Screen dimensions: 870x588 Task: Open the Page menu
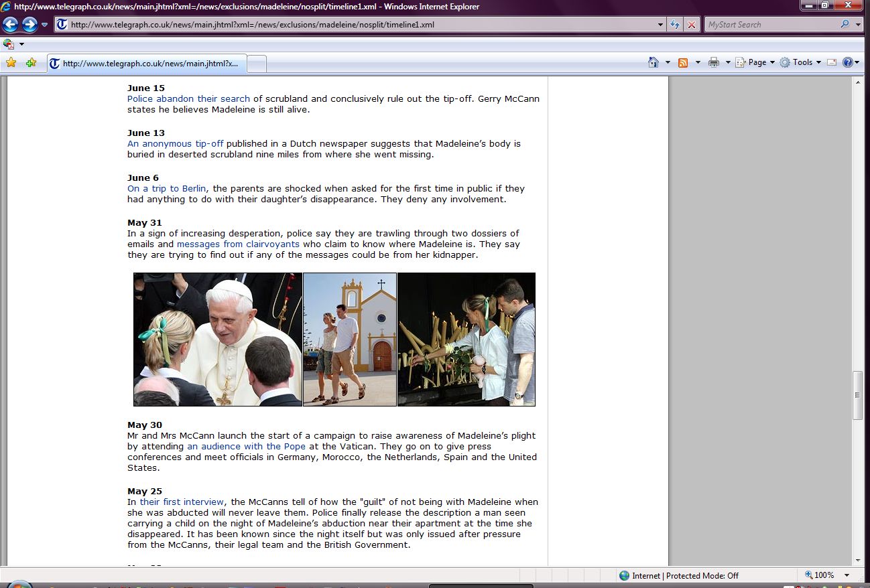(x=756, y=62)
